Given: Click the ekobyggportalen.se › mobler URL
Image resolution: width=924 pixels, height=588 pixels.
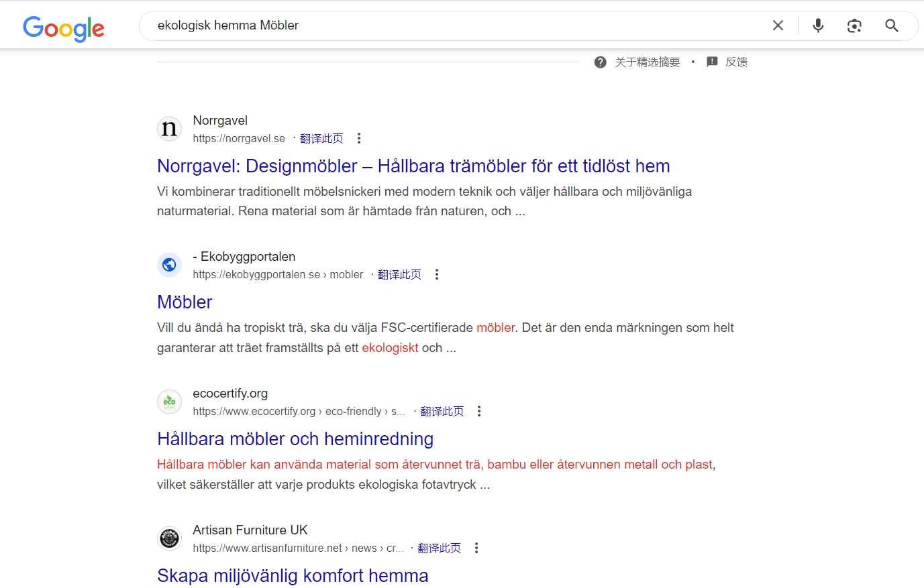Looking at the screenshot, I should tap(278, 274).
